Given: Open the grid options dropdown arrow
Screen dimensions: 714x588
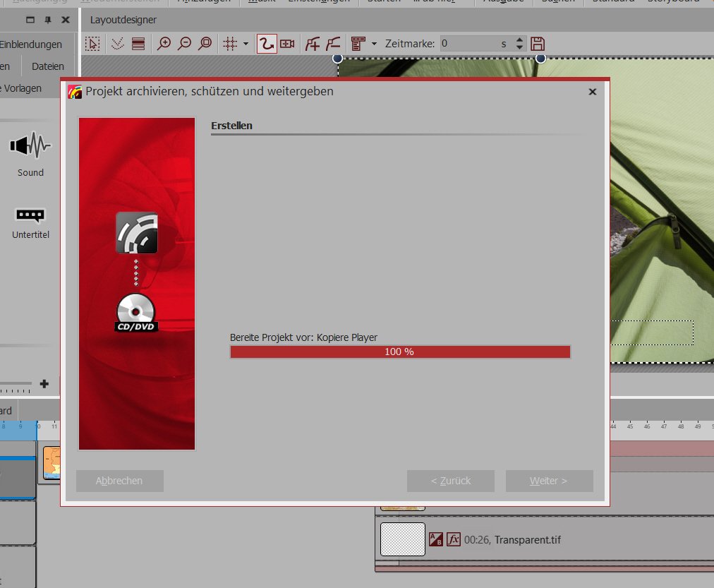Looking at the screenshot, I should coord(246,44).
